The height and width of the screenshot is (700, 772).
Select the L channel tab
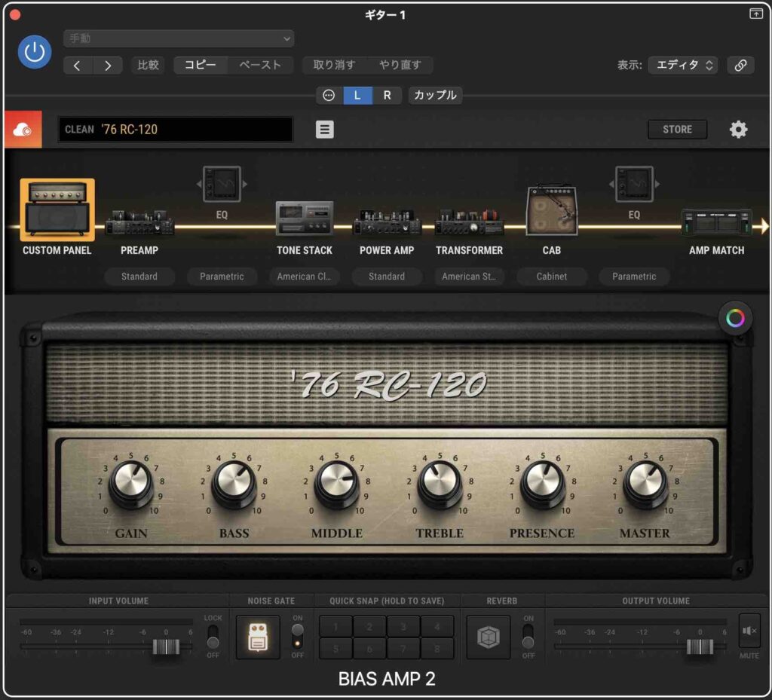357,96
